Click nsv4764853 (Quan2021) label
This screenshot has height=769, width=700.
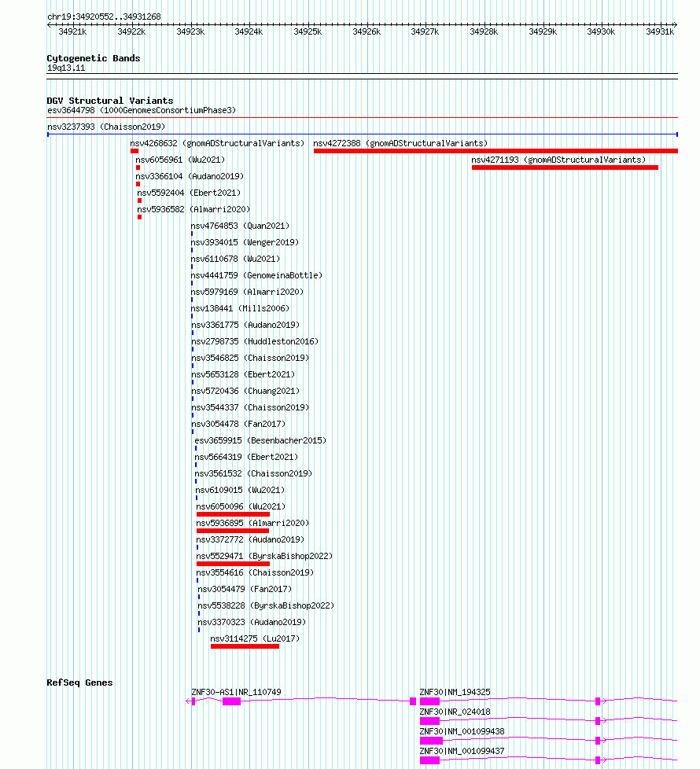(240, 226)
